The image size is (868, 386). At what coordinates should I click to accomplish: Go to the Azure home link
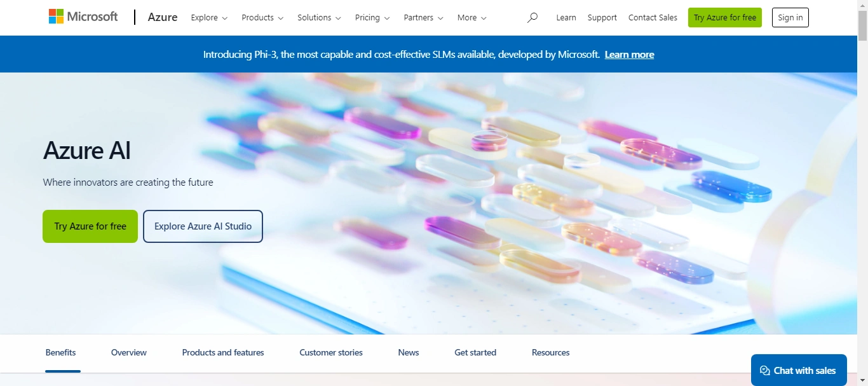click(x=163, y=17)
